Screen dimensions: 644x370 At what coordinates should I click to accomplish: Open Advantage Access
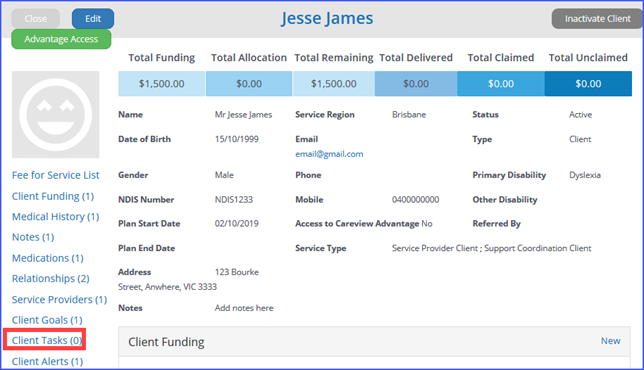click(61, 39)
